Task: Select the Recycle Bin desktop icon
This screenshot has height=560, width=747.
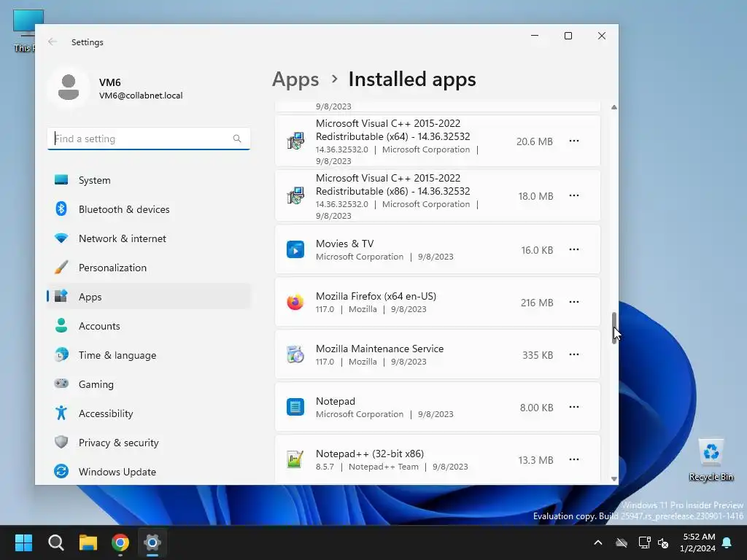Action: point(711,459)
